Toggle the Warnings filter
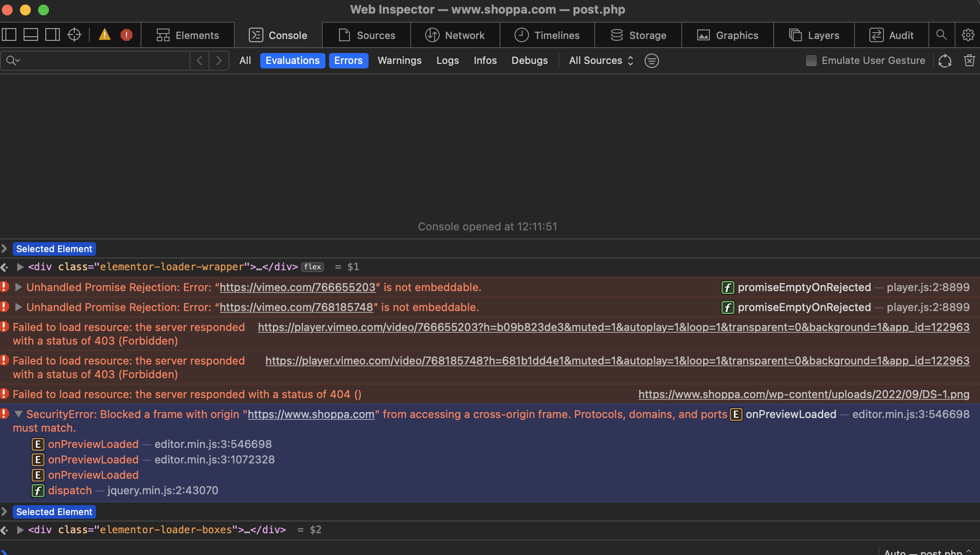Viewport: 980px width, 555px height. [399, 61]
